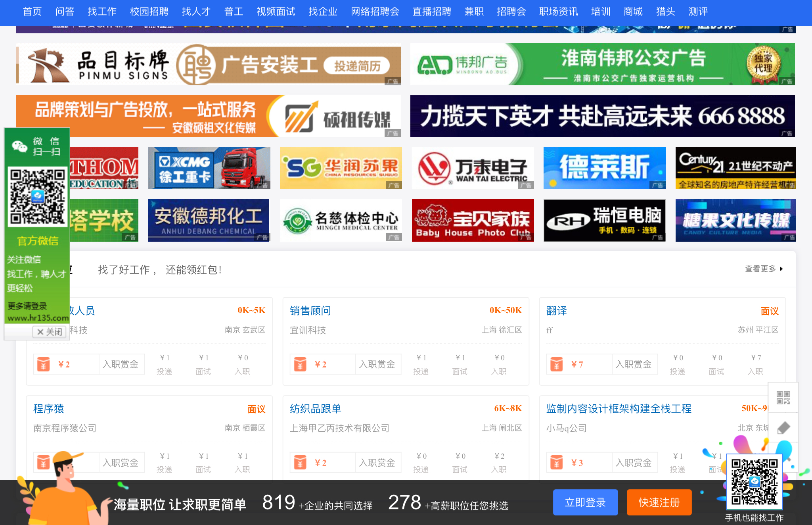Click the ¥3 red envelope icon on 小马q公司 job

click(557, 462)
